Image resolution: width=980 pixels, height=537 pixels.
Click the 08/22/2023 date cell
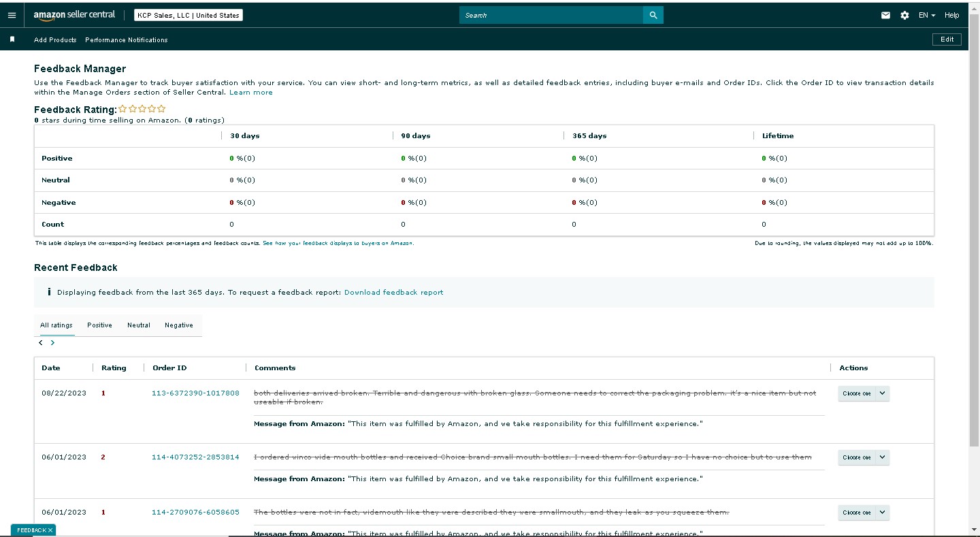click(64, 393)
